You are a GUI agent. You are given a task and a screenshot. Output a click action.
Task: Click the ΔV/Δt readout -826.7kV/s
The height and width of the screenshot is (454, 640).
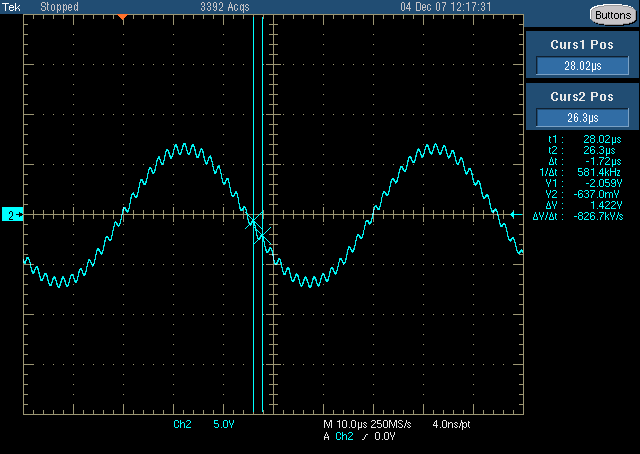598,216
